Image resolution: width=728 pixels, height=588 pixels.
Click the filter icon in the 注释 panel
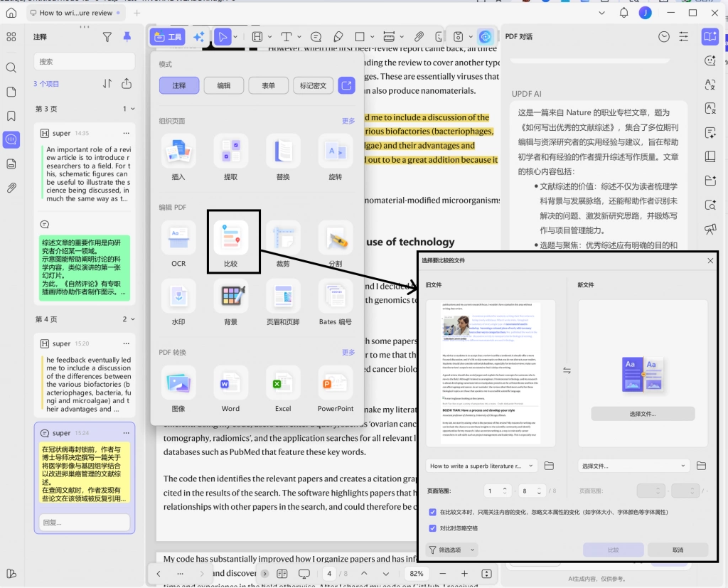(x=107, y=37)
